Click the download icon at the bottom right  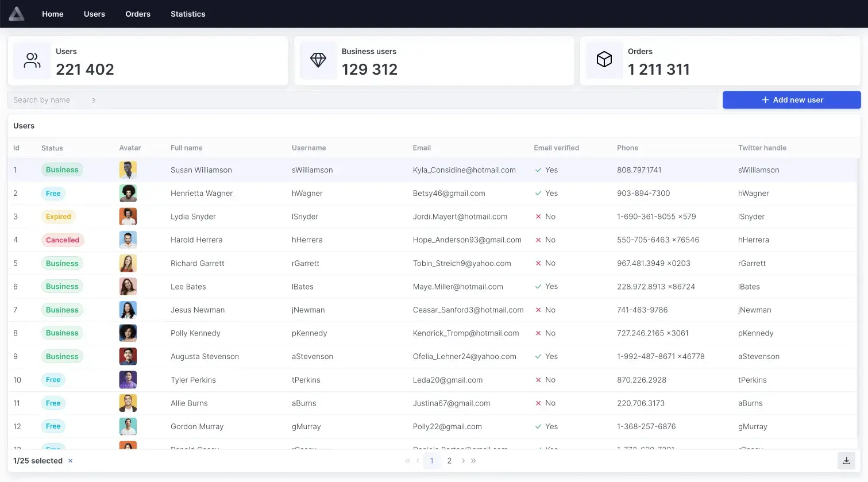[x=846, y=461]
